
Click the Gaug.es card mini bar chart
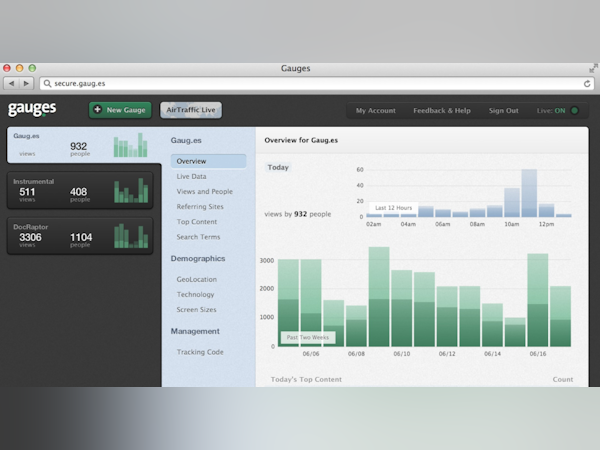(x=130, y=145)
